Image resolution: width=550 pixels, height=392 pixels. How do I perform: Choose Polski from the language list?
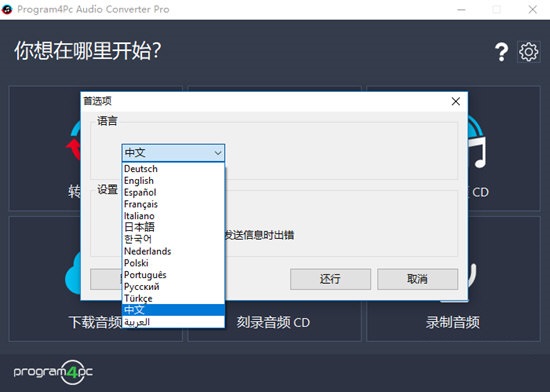(173, 263)
